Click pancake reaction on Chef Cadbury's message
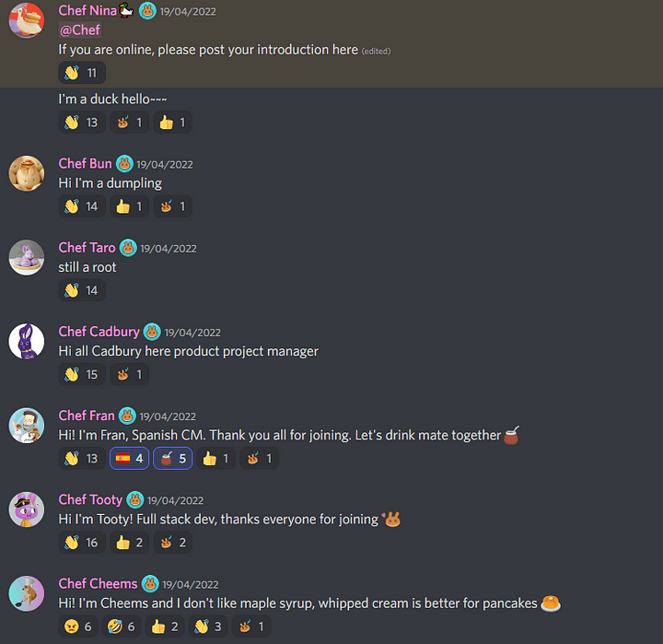 pos(130,374)
